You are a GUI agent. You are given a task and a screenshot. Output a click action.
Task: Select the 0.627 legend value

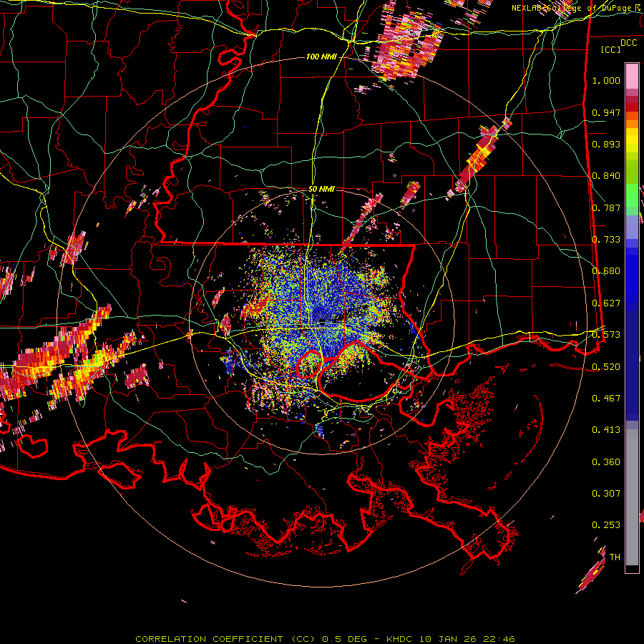click(606, 303)
